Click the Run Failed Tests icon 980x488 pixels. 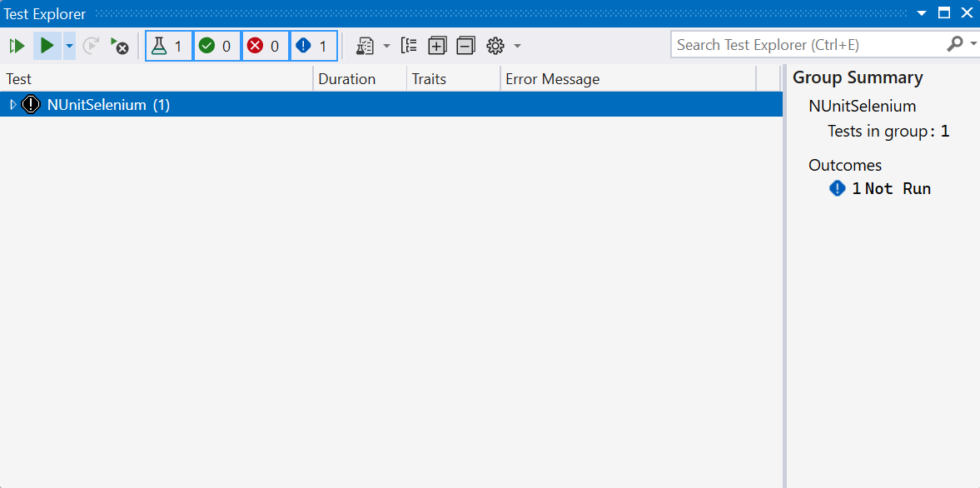pos(120,47)
